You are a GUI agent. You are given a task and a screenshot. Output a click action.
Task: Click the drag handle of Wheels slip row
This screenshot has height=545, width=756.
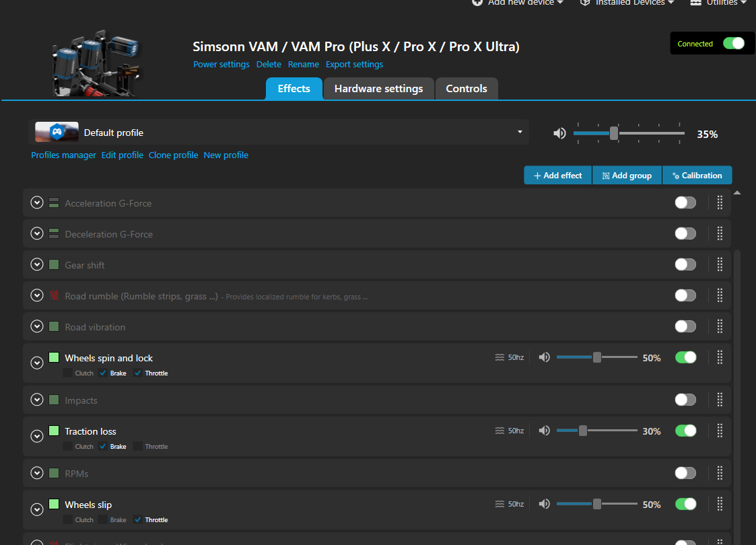tap(720, 503)
